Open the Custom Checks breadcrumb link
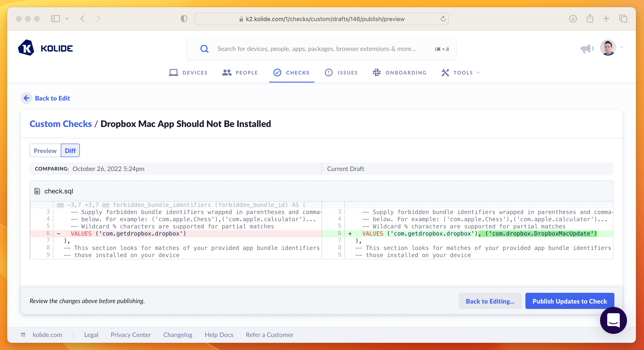 coord(61,124)
